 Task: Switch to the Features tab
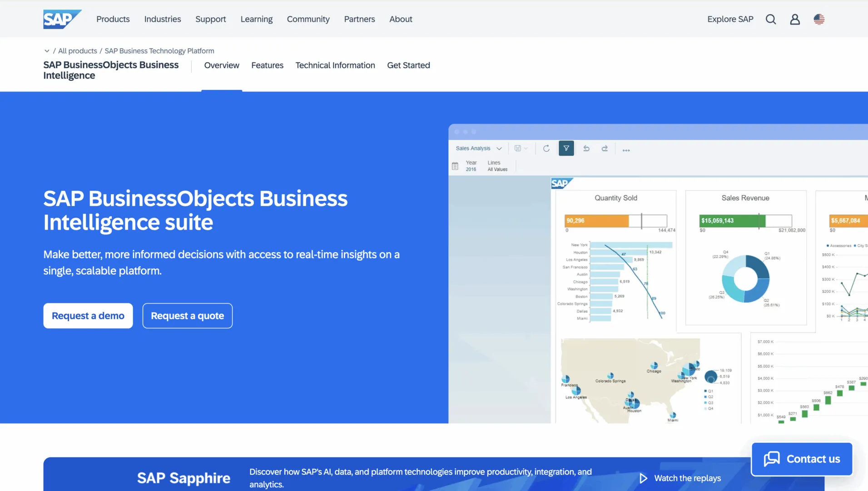(x=267, y=65)
